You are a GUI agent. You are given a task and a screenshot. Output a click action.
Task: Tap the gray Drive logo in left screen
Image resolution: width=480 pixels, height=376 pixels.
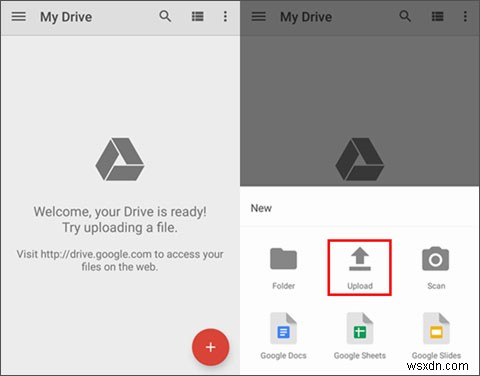[x=120, y=159]
